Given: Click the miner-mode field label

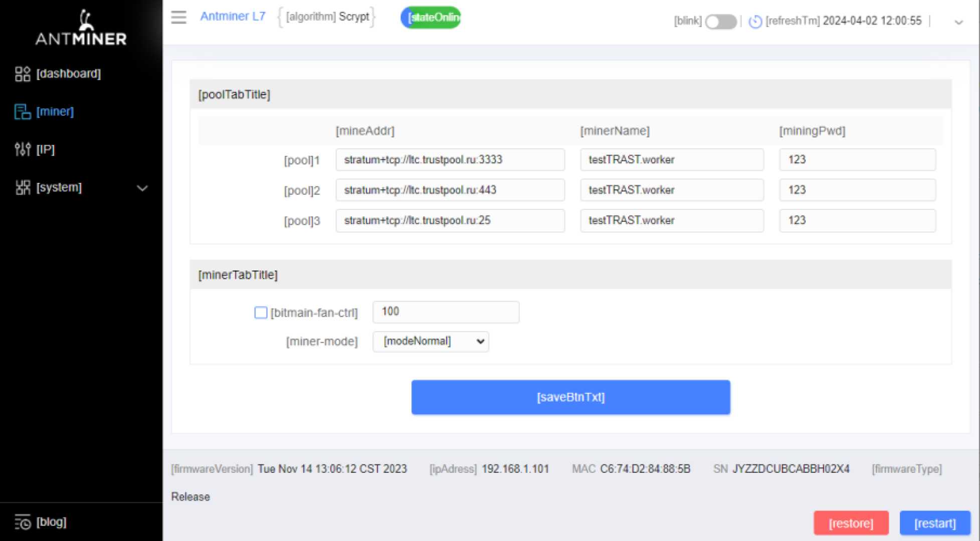Looking at the screenshot, I should [322, 342].
